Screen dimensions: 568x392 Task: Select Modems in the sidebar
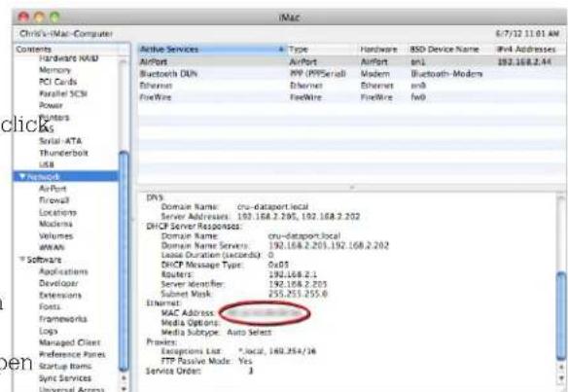tap(55, 224)
